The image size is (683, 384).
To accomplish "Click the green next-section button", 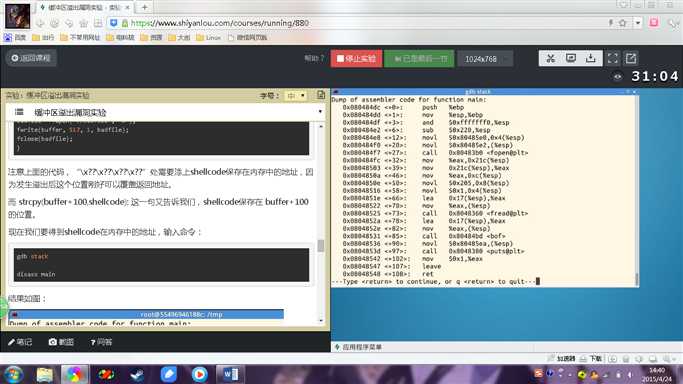I will pyautogui.click(x=419, y=59).
